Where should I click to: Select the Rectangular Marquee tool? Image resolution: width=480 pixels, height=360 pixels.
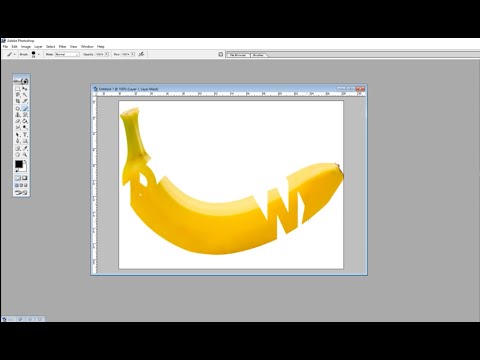[x=18, y=88]
